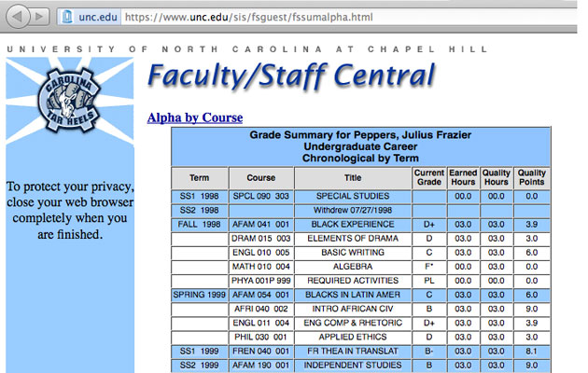Click the BASIC WRITING title cell
Image resolution: width=588 pixels, height=373 pixels.
(353, 253)
